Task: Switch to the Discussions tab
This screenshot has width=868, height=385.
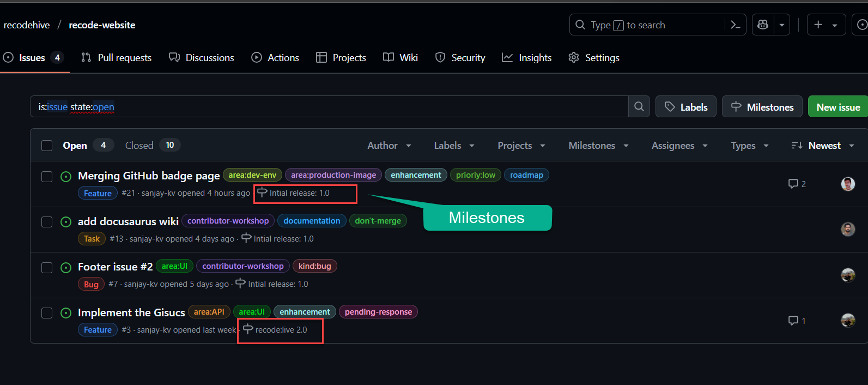Action: point(202,58)
